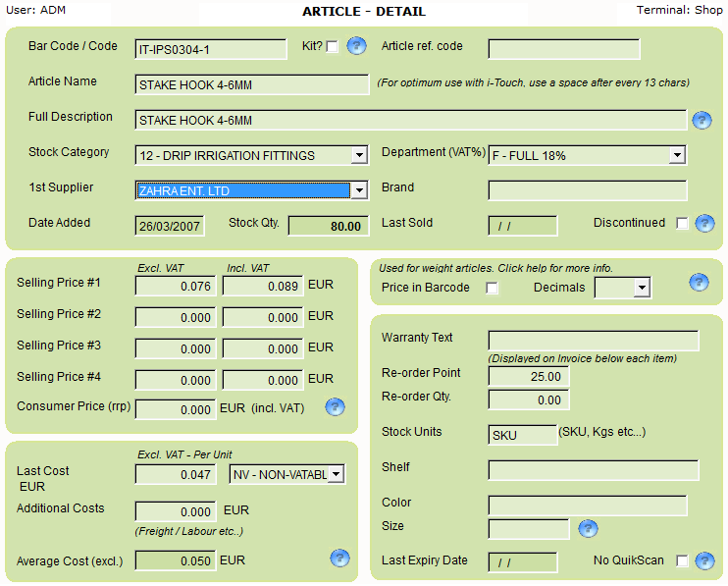Click into the Article Name field

251,84
